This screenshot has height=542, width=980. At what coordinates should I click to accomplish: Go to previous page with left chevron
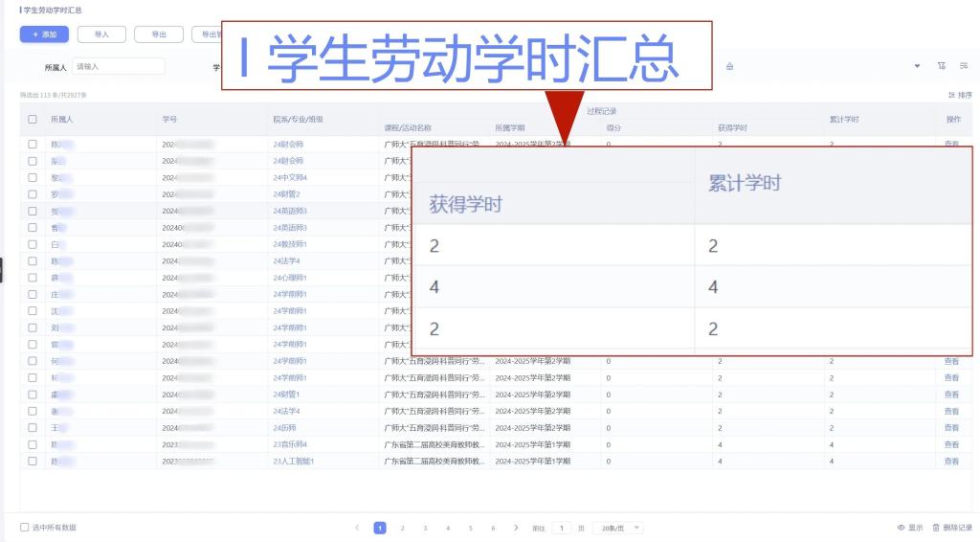pos(357,528)
